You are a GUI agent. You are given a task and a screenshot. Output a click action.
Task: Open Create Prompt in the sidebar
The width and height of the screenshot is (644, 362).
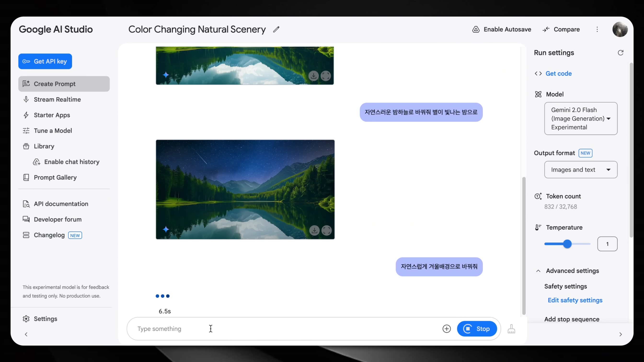(x=64, y=84)
